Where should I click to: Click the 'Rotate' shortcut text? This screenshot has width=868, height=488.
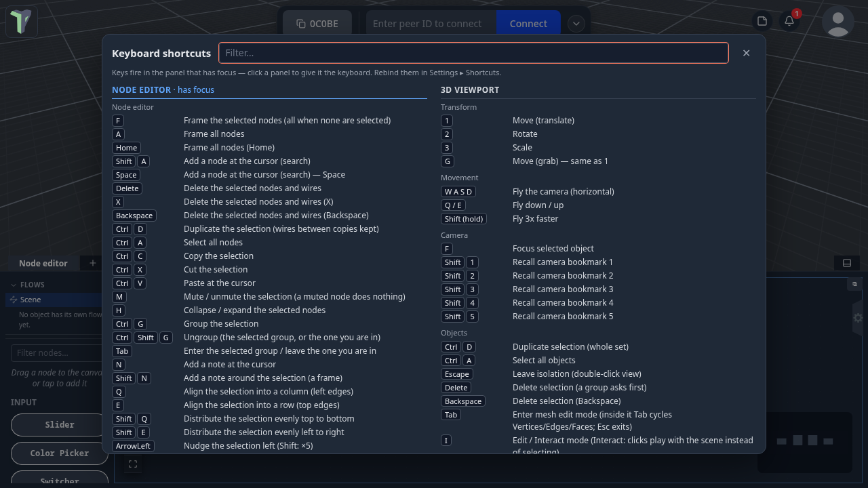525,134
